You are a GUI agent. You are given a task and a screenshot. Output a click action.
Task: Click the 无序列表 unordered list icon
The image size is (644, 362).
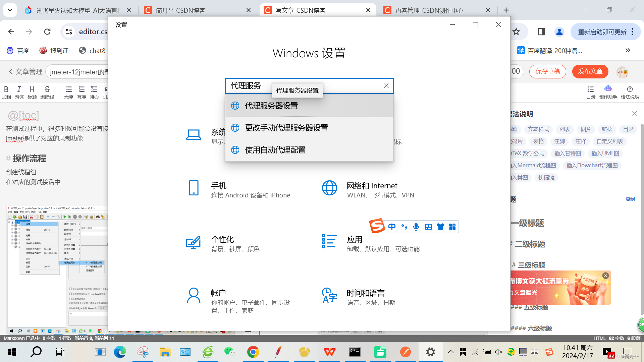coord(68,92)
